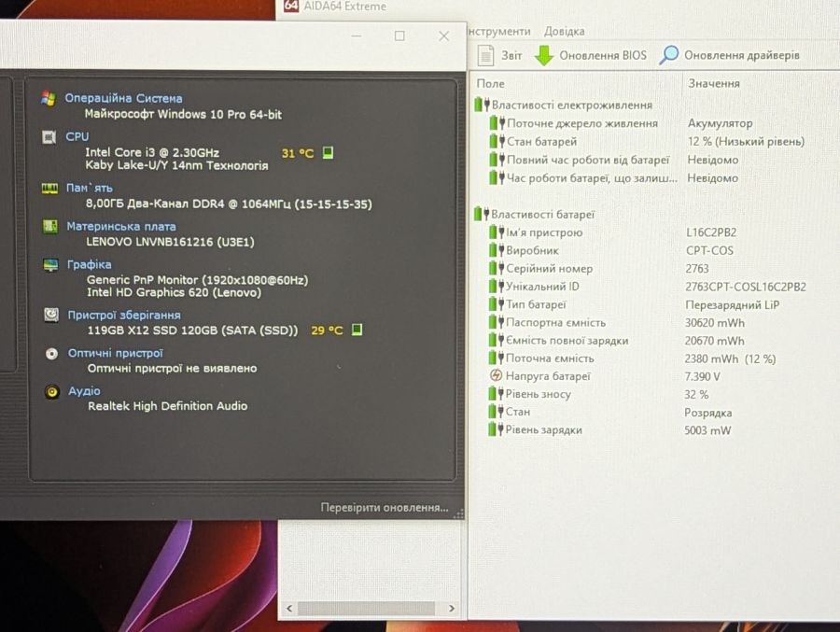The width and height of the screenshot is (840, 632).
Task: Click the icon next to Поточне джерело живлення
Action: coord(497,123)
